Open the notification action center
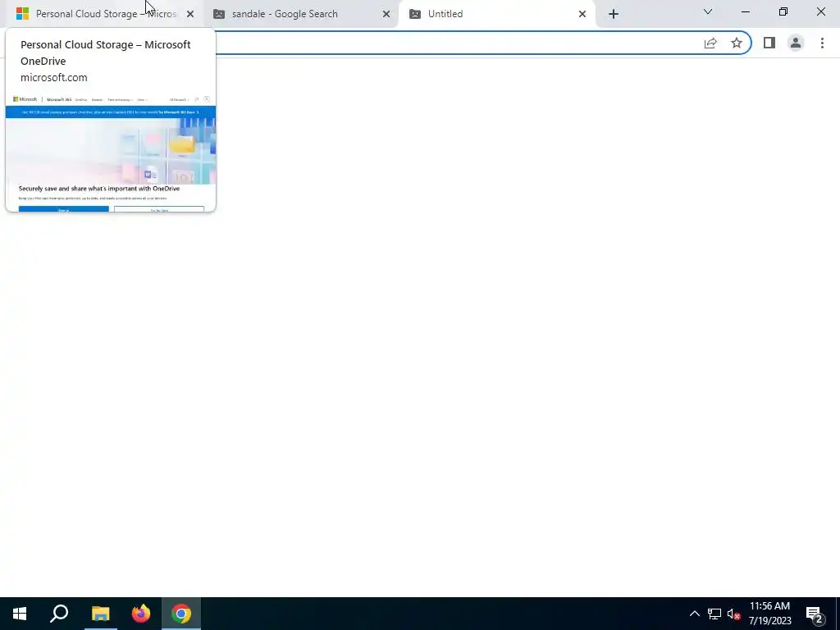The image size is (840, 630). pyautogui.click(x=815, y=614)
